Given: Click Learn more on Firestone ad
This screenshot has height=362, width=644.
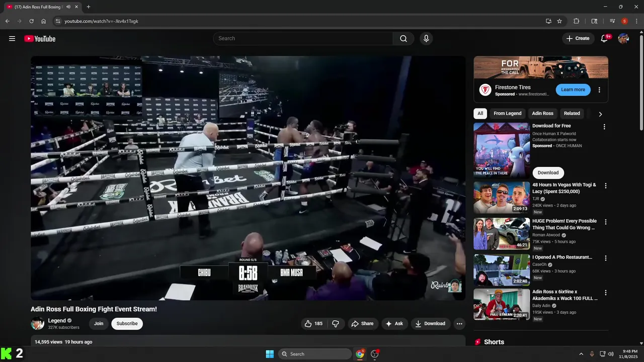Looking at the screenshot, I should 573,90.
